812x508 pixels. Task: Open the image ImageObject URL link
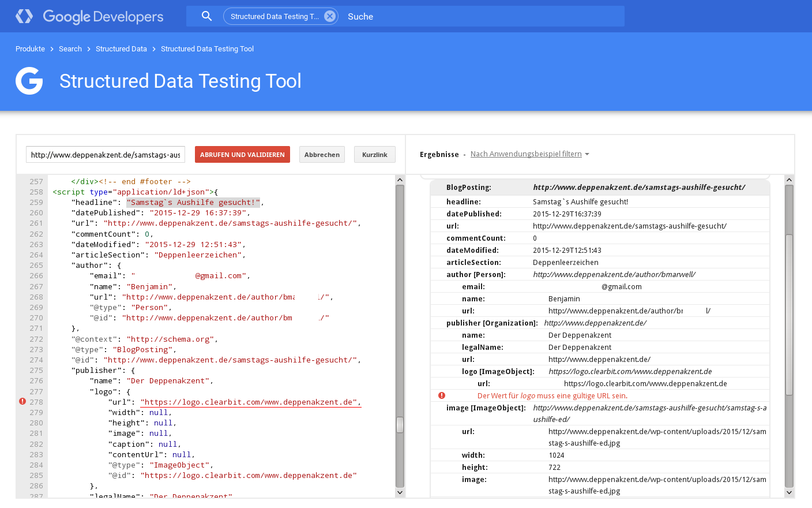coord(649,413)
